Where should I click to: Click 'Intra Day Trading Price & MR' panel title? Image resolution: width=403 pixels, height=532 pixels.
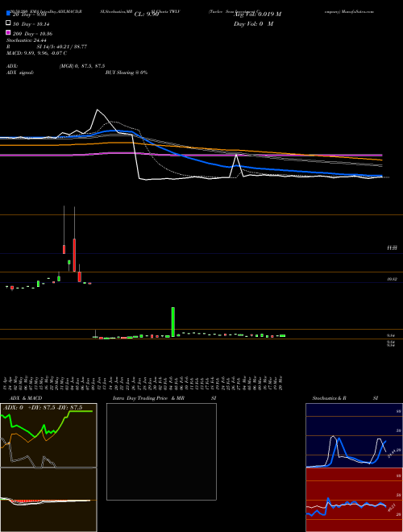[148, 398]
